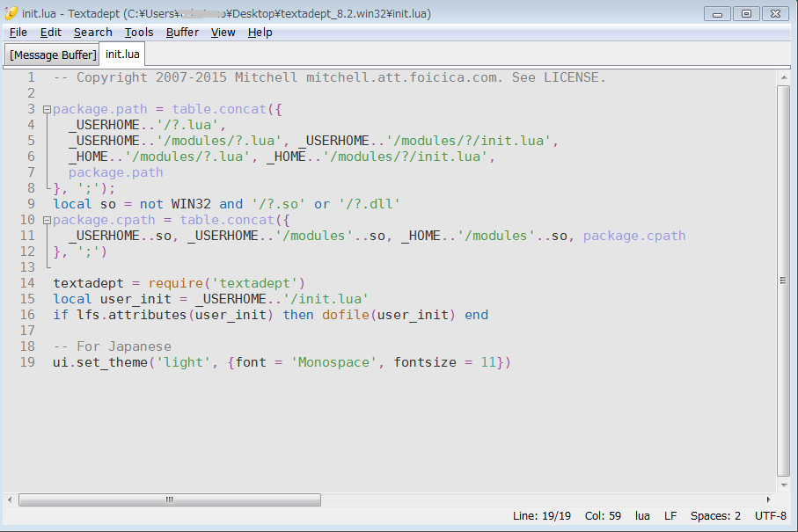
Task: Open the Tools menu
Action: tap(139, 33)
